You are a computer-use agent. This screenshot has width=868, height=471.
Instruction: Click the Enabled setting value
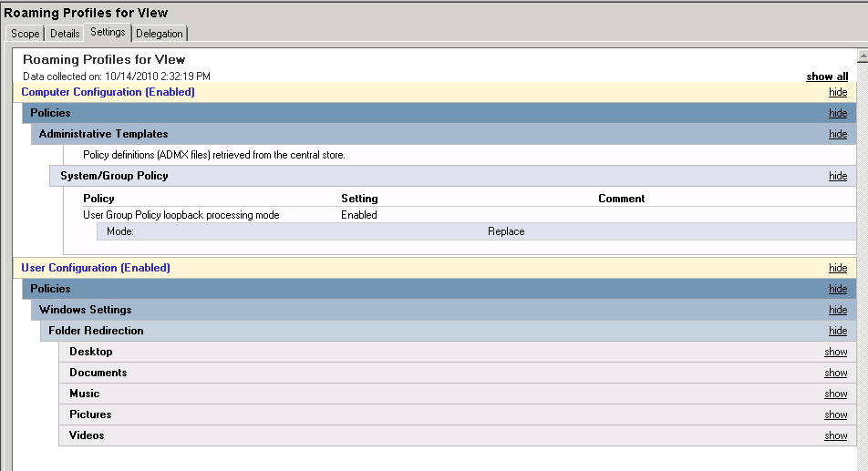click(358, 215)
